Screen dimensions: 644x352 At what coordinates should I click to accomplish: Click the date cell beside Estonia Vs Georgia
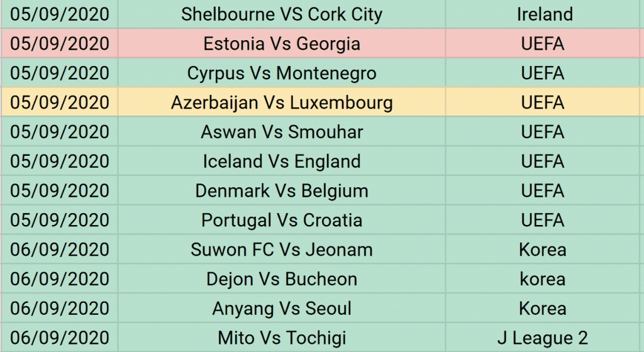[60, 43]
